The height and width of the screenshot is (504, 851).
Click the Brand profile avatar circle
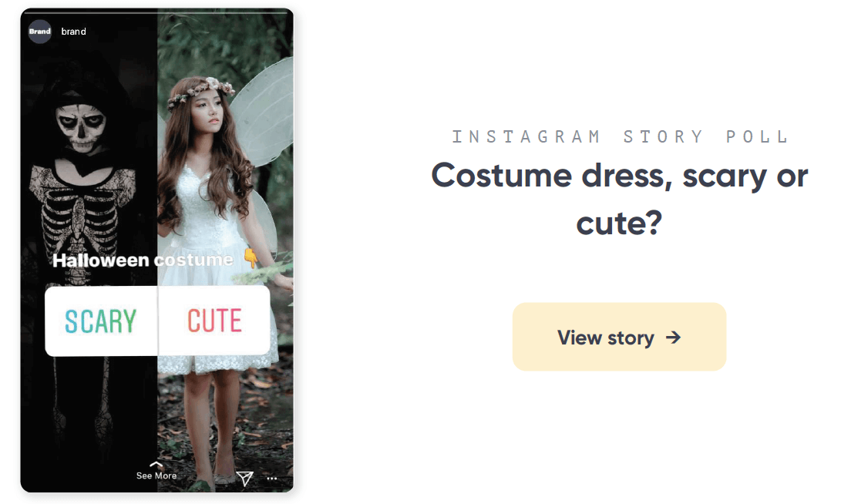[39, 32]
